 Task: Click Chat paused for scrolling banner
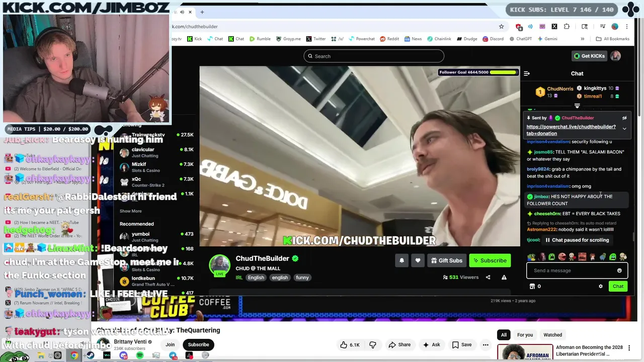click(x=577, y=240)
